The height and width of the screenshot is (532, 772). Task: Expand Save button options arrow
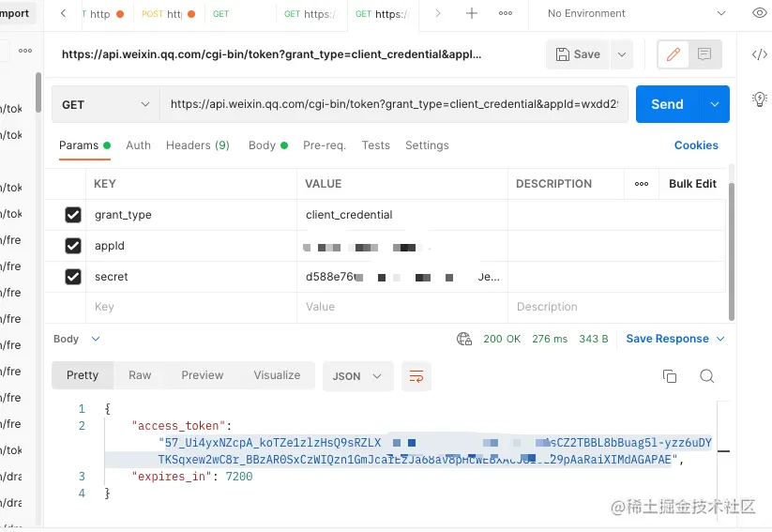pos(622,54)
